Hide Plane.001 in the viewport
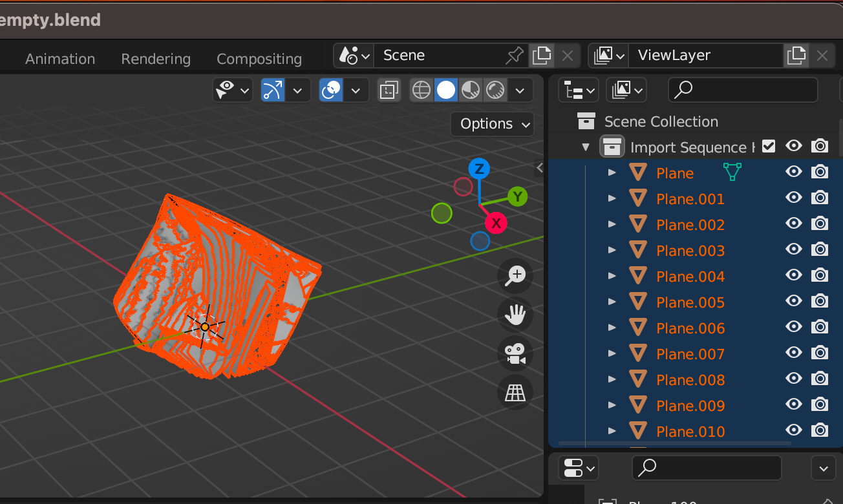Screen dimensions: 843x504 click(794, 198)
